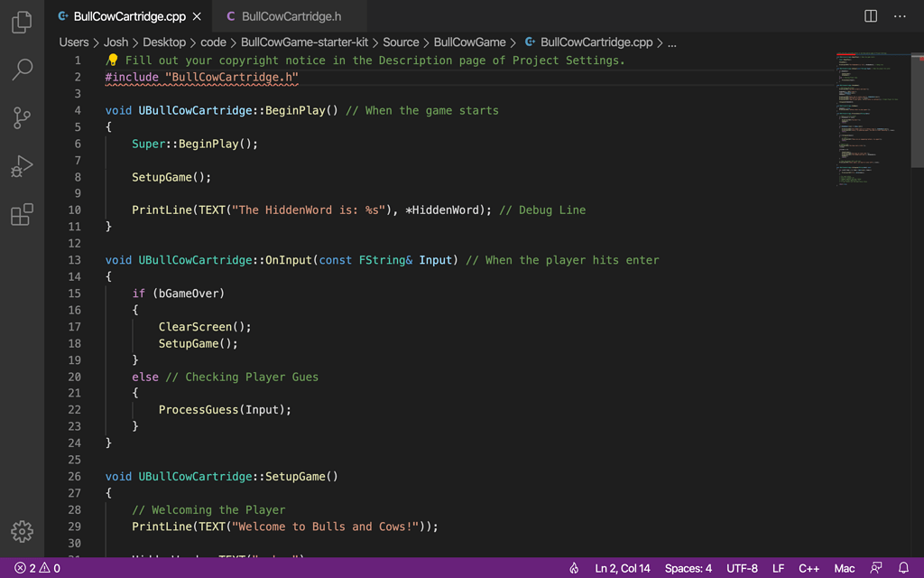Screen dimensions: 924x578
Task: Click the flame icon in status bar
Action: click(573, 569)
